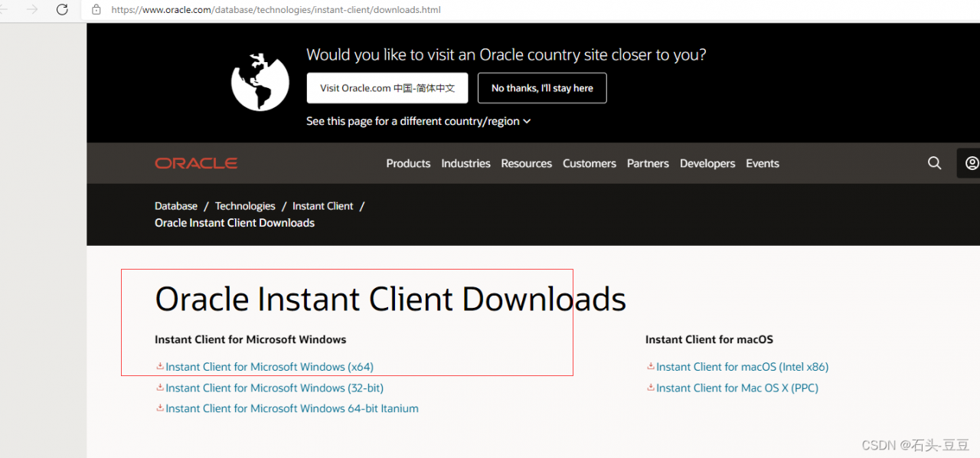The image size is (980, 458).
Task: Click the padlock site info icon
Action: point(96,10)
